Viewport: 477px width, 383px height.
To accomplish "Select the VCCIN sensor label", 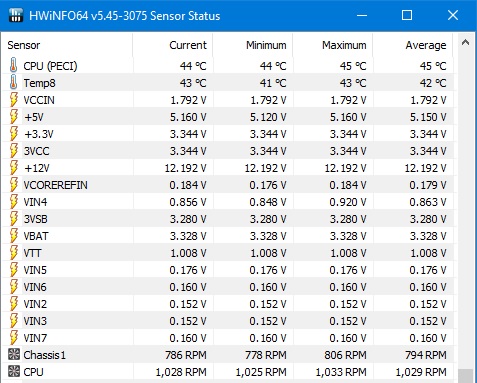I will 39,100.
